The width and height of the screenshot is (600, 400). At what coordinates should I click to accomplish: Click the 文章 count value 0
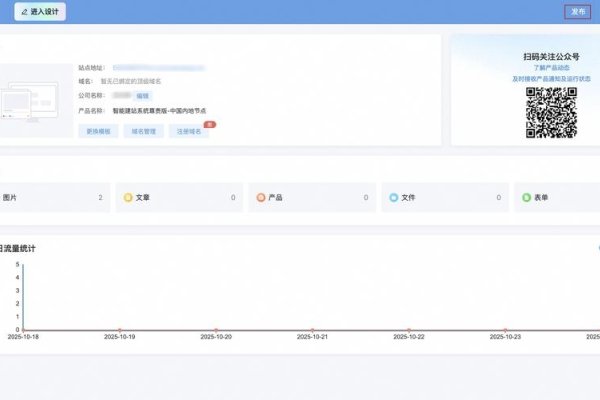pos(233,198)
